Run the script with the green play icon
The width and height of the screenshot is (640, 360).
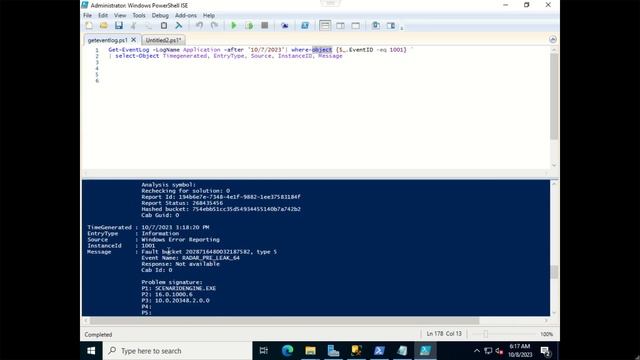pyautogui.click(x=234, y=26)
